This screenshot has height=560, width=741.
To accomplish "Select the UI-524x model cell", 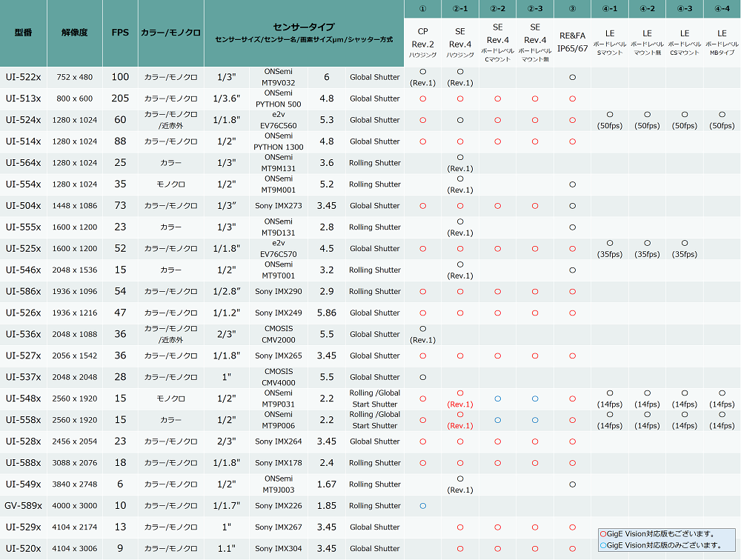I will pyautogui.click(x=23, y=120).
